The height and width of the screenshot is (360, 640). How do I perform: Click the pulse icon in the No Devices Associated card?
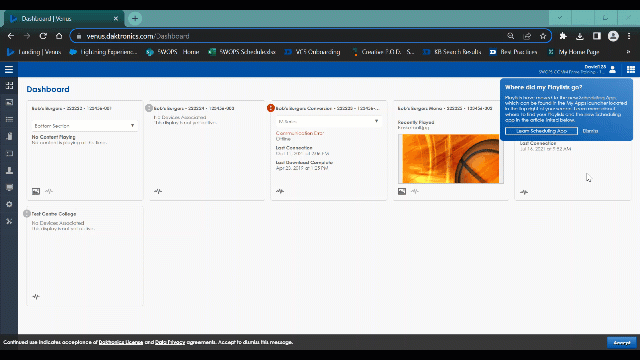click(158, 191)
